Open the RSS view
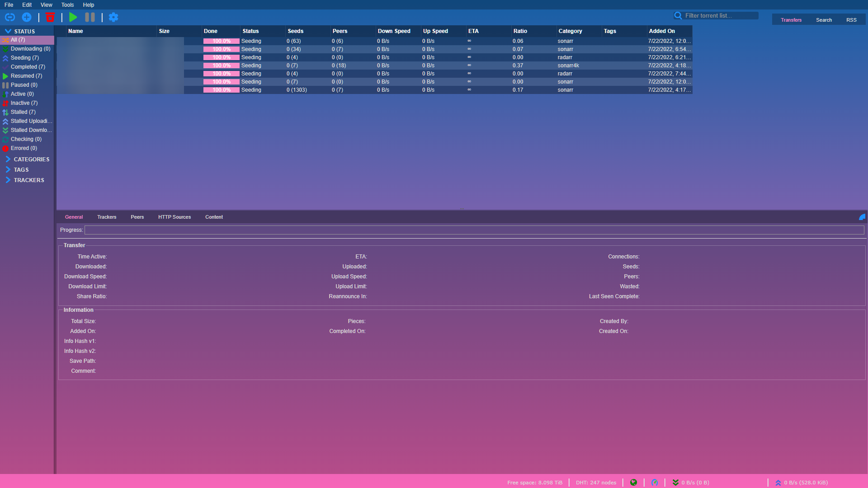This screenshot has width=868, height=488. 851,20
